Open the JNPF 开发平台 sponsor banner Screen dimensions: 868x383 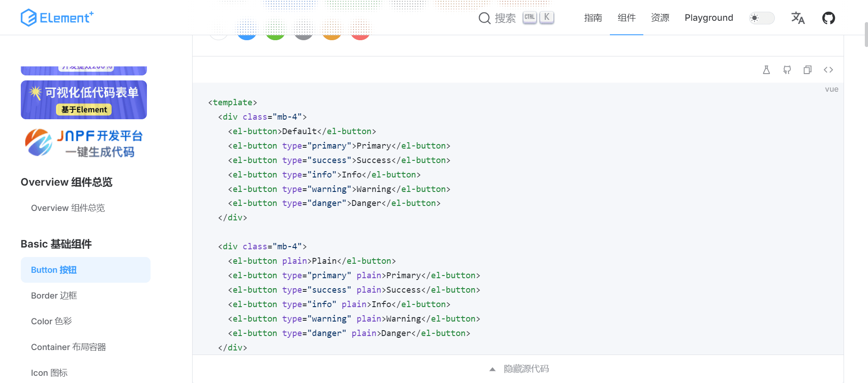[84, 143]
